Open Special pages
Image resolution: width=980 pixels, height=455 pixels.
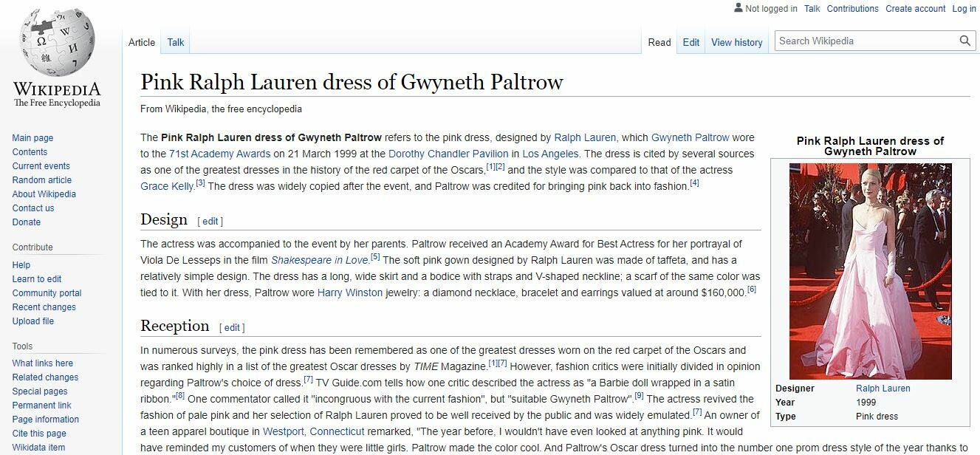[x=40, y=391]
